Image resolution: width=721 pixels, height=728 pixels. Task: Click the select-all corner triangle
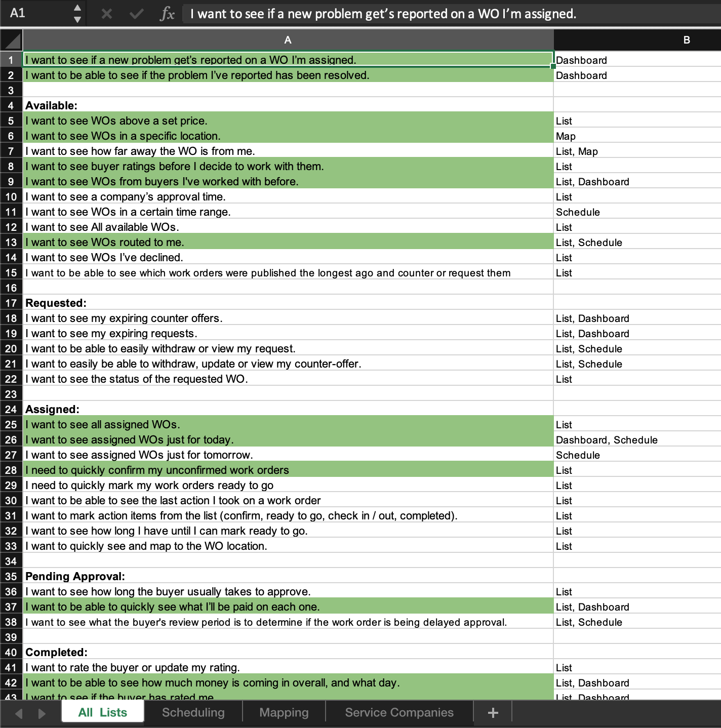tap(12, 40)
